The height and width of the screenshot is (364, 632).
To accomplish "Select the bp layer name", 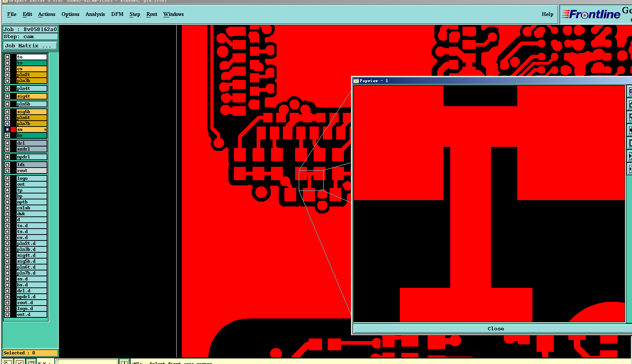I will coord(32,196).
